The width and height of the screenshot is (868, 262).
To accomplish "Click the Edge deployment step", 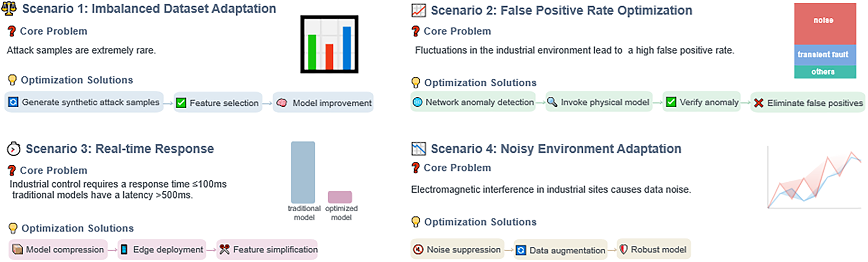I will coord(162,250).
